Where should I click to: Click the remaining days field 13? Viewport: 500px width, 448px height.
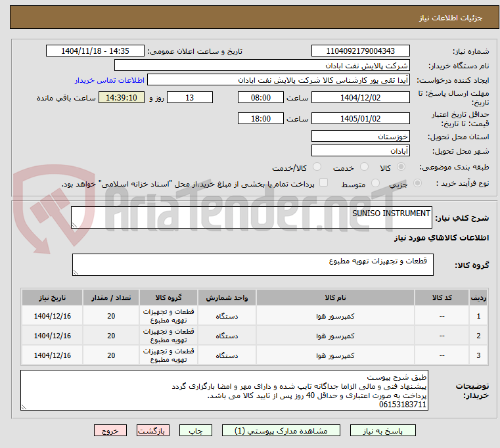[x=190, y=98]
